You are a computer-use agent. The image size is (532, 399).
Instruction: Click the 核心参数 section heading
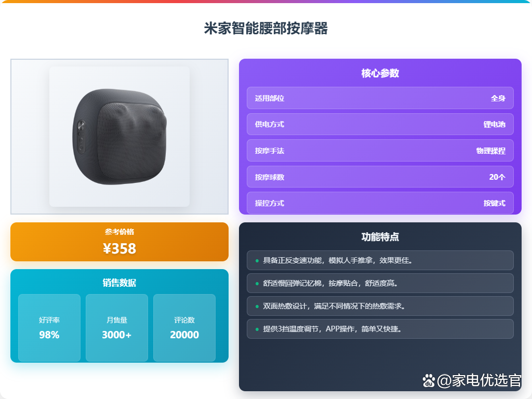pos(380,73)
